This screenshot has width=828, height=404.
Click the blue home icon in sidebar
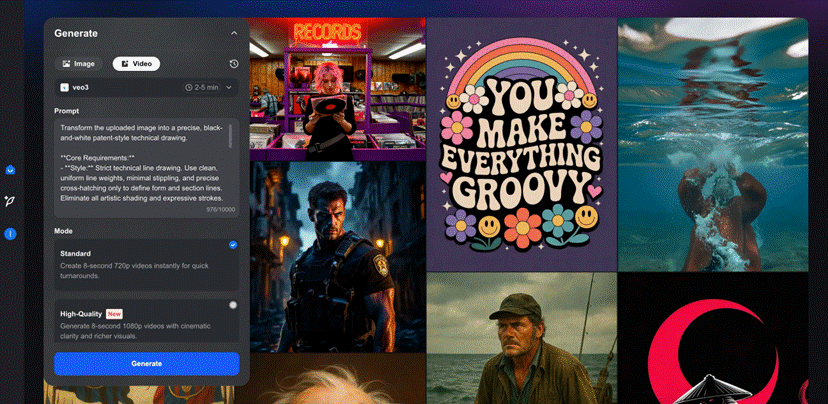10,170
